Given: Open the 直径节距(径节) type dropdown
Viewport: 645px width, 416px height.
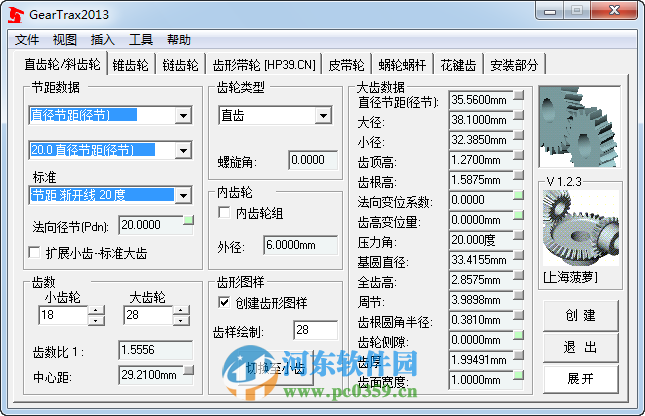Looking at the screenshot, I should click(x=183, y=116).
